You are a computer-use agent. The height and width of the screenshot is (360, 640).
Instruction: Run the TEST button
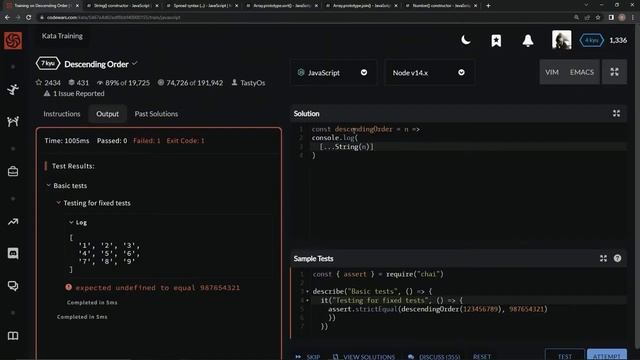point(564,355)
